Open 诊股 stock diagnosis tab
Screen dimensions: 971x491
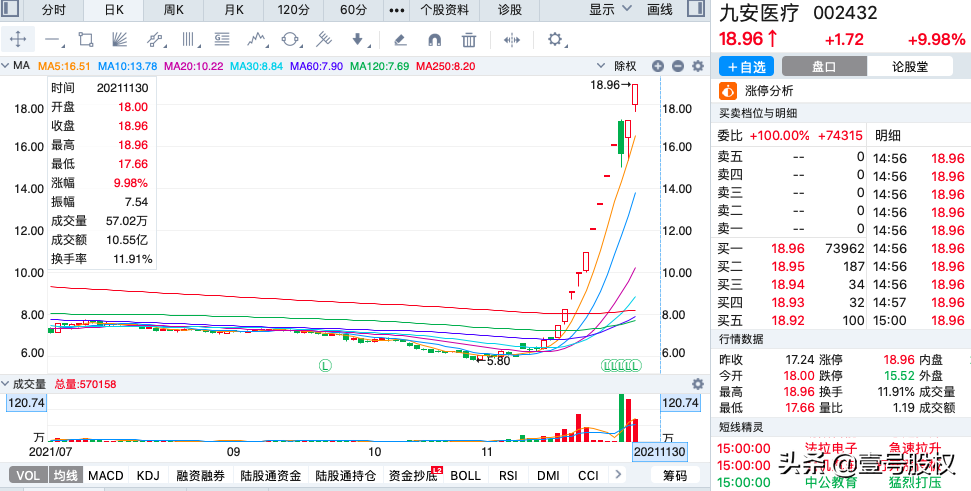[x=510, y=10]
